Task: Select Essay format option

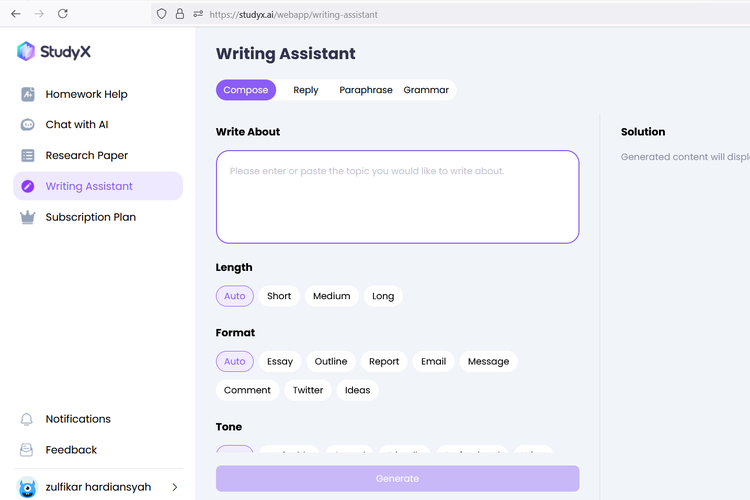Action: [x=280, y=362]
